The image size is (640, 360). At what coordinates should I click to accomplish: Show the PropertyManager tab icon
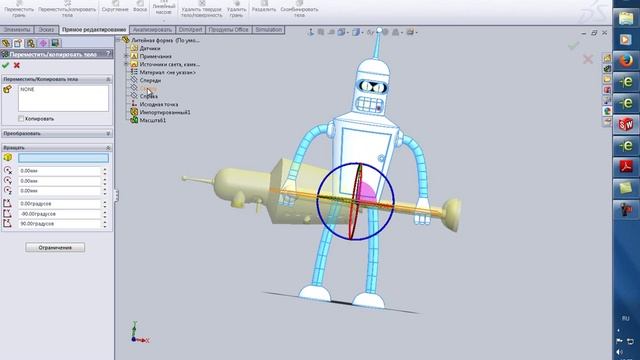[x=18, y=43]
